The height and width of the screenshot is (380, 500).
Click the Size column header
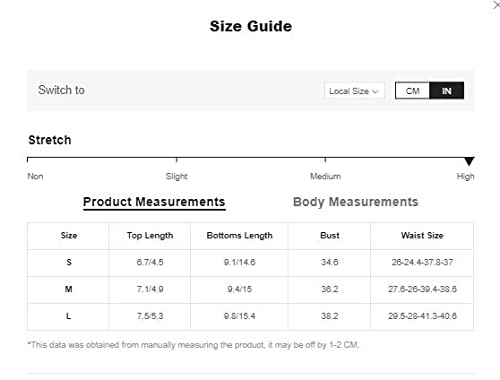(x=69, y=235)
